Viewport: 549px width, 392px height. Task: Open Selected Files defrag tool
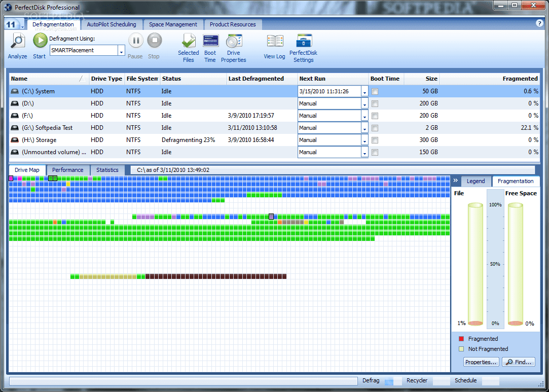coord(189,41)
